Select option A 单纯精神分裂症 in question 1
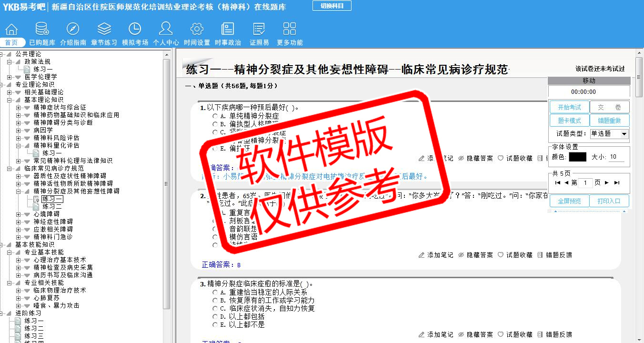The width and height of the screenshot is (644, 343). point(215,116)
